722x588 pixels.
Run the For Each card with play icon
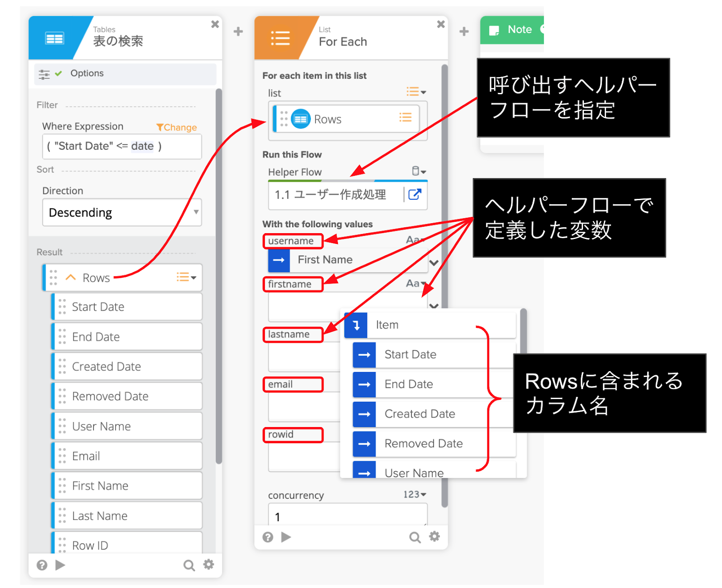click(286, 537)
